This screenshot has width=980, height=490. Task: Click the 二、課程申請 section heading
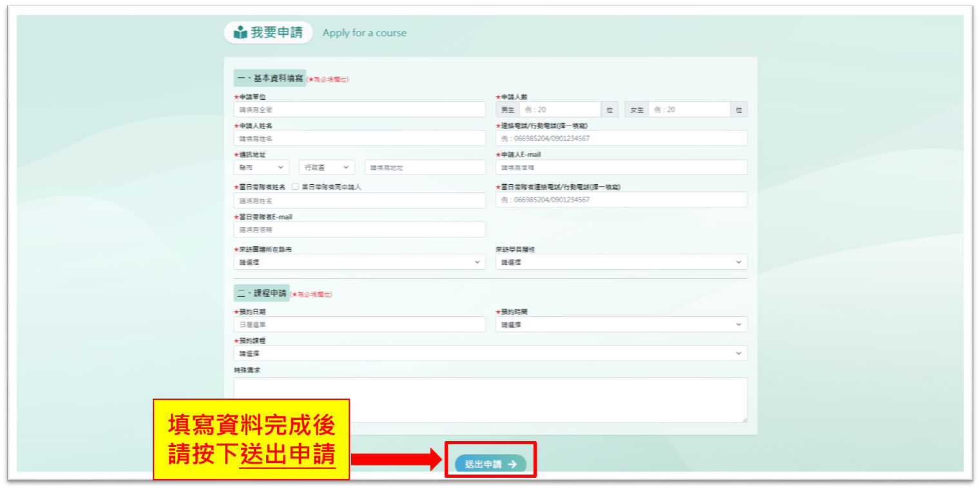pyautogui.click(x=262, y=293)
